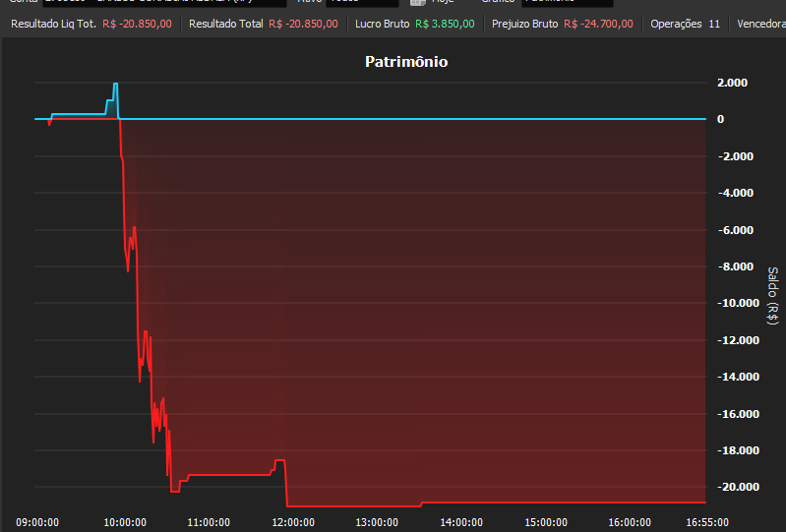Viewport: 786px width, 532px height.
Task: Click the Lucro Bruto label
Action: [382, 24]
